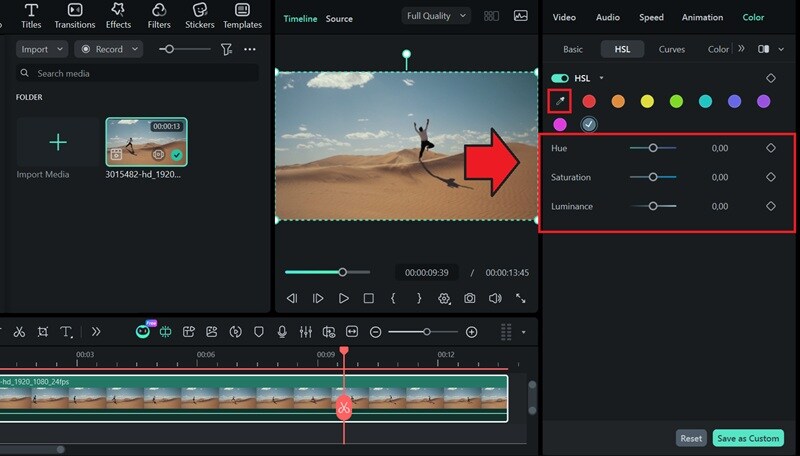The image size is (800, 456).
Task: Switch preview to Source tab
Action: 339,19
